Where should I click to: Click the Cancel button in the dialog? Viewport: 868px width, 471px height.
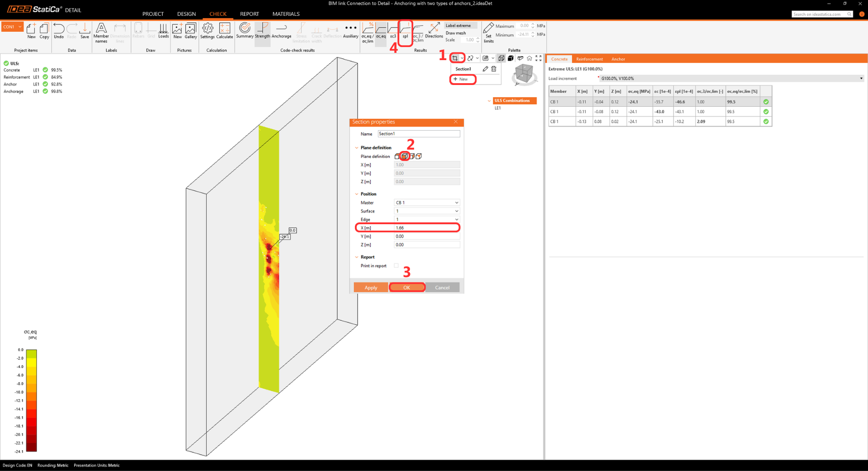[442, 287]
